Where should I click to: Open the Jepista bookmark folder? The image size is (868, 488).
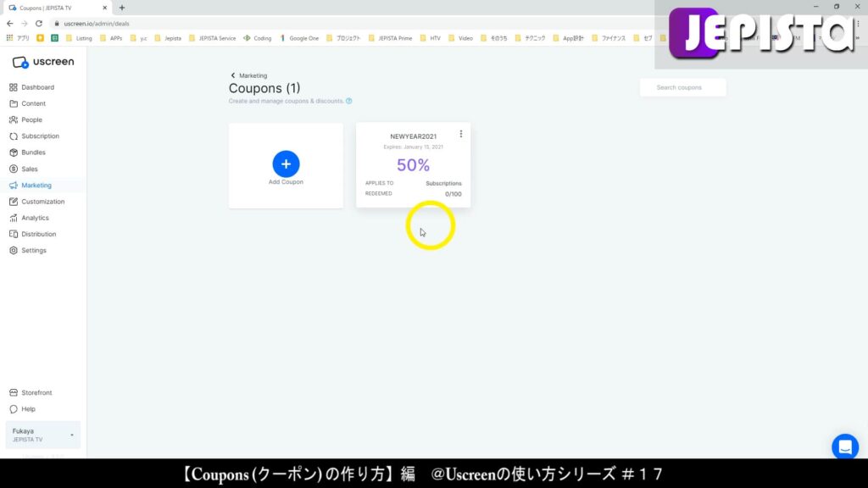(x=168, y=38)
